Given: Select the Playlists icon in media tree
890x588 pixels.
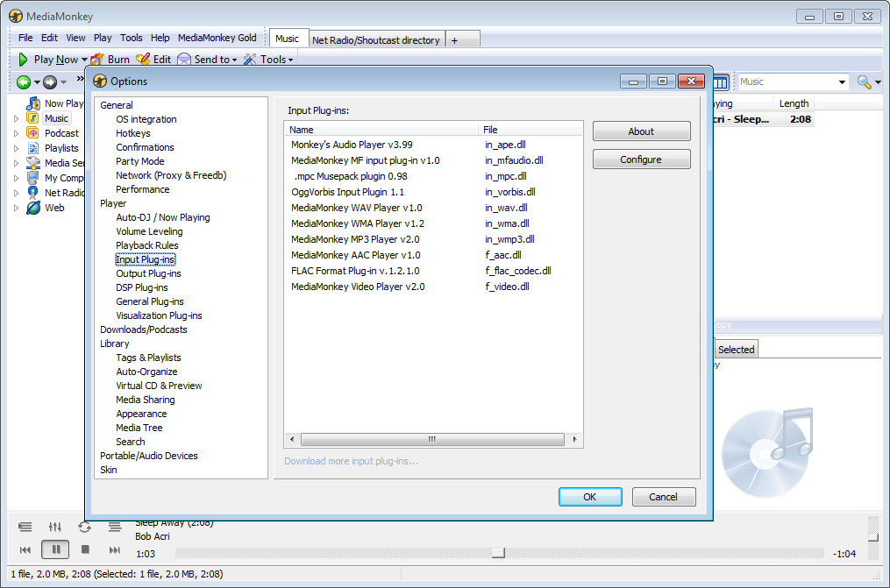Looking at the screenshot, I should coord(33,148).
